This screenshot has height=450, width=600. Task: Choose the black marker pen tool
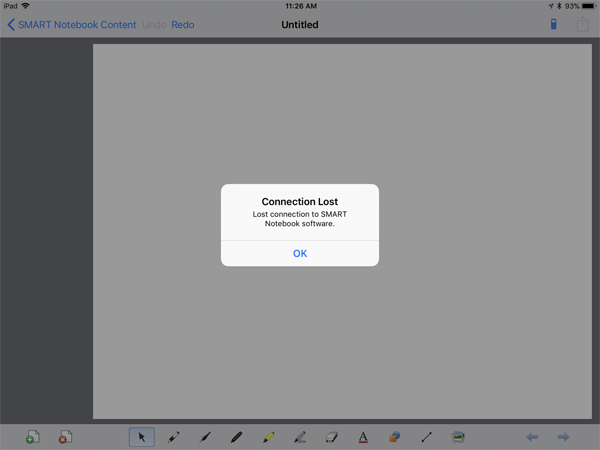click(236, 437)
